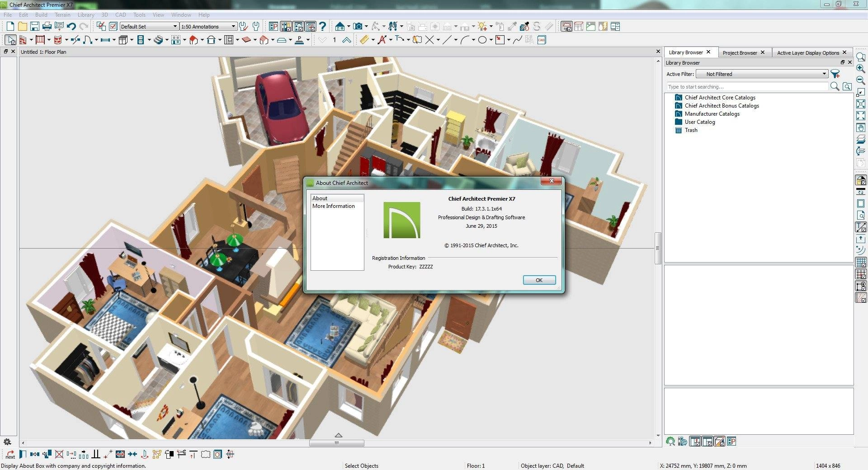Image resolution: width=868 pixels, height=470 pixels.
Task: Expand the Circle tool dropdown arrow
Action: 491,40
